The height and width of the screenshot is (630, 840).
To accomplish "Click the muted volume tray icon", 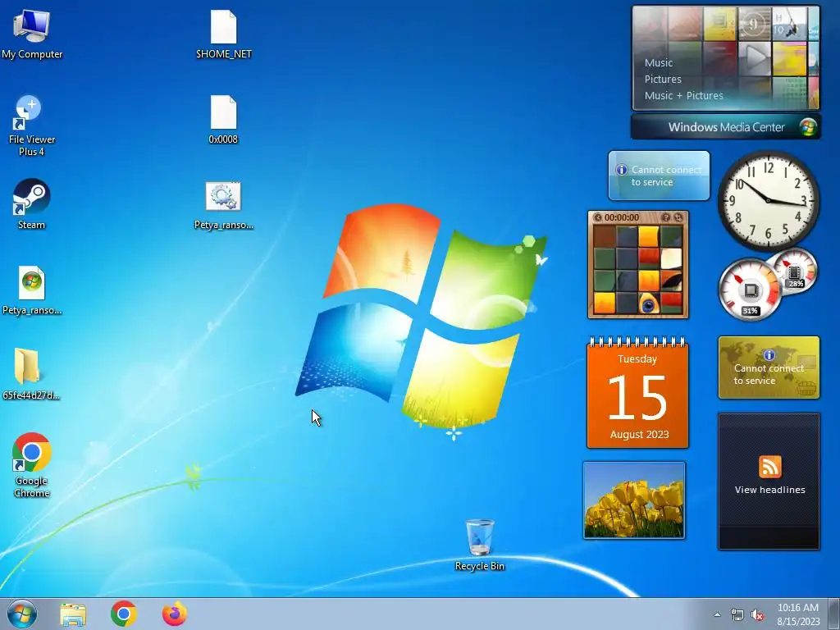I will (x=757, y=615).
